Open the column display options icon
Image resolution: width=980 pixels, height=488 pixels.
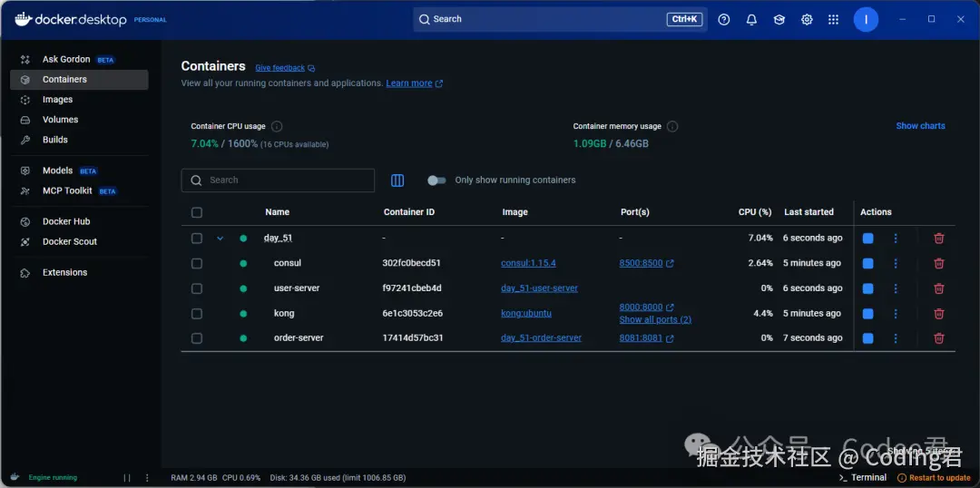point(397,180)
